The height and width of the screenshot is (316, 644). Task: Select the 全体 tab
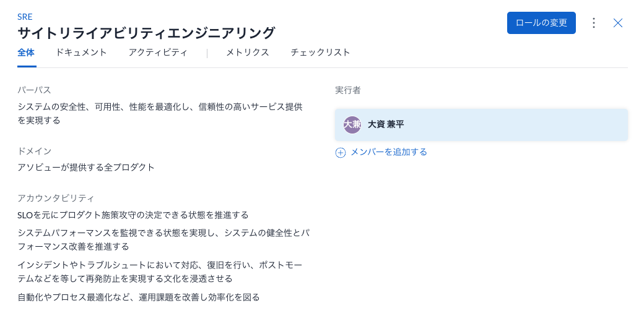point(26,53)
